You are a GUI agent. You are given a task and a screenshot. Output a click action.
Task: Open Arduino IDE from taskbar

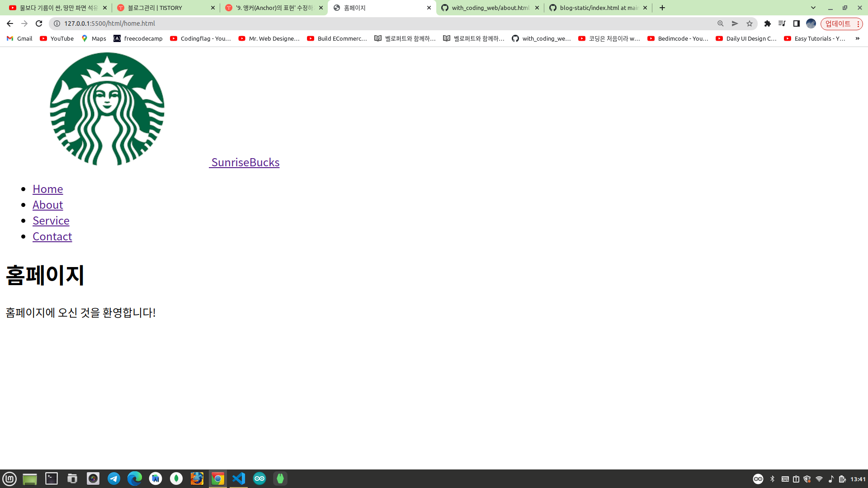(x=259, y=479)
